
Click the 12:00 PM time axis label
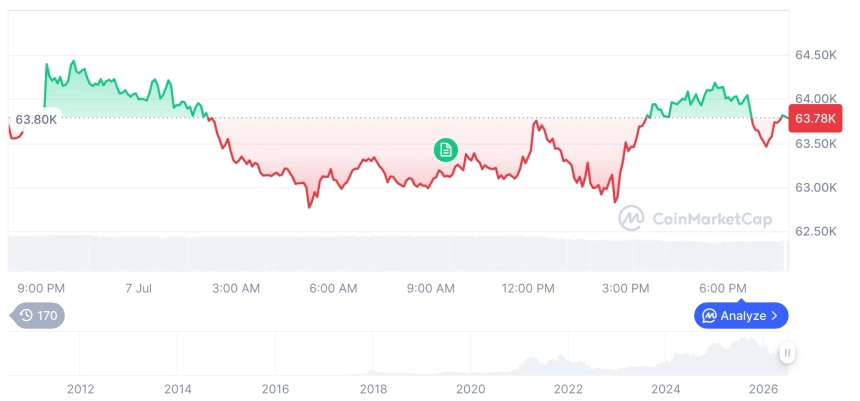coord(528,289)
